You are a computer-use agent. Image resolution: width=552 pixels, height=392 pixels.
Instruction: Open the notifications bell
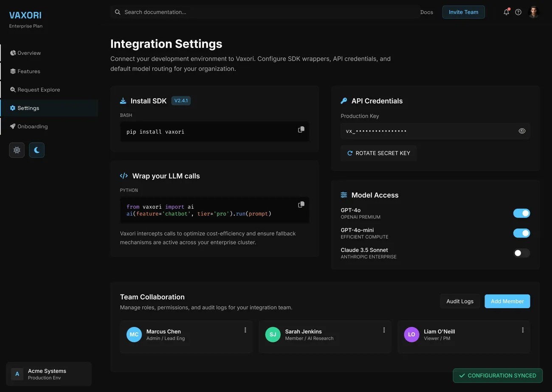506,12
